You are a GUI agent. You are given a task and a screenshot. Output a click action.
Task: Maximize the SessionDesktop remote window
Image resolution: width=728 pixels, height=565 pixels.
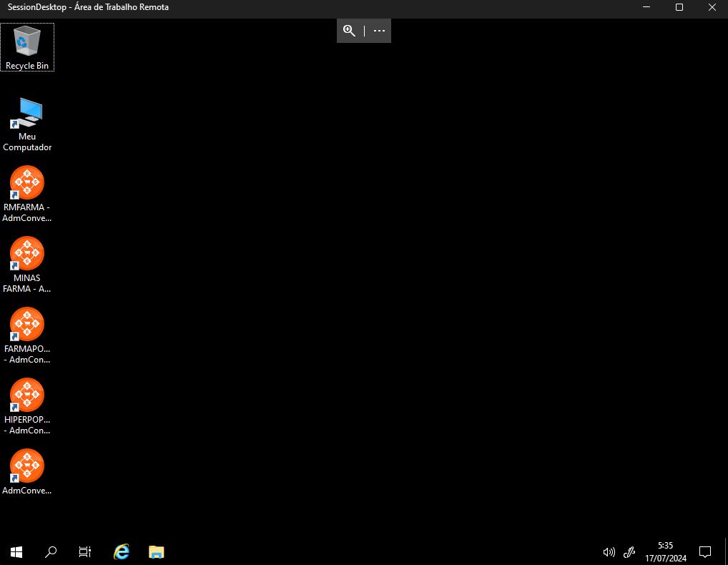(x=679, y=7)
